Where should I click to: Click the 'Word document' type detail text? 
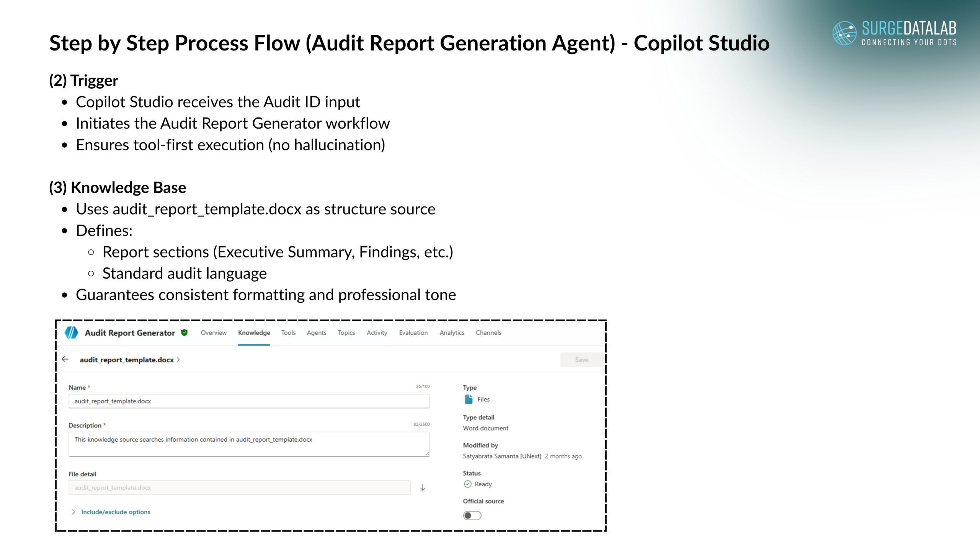486,428
